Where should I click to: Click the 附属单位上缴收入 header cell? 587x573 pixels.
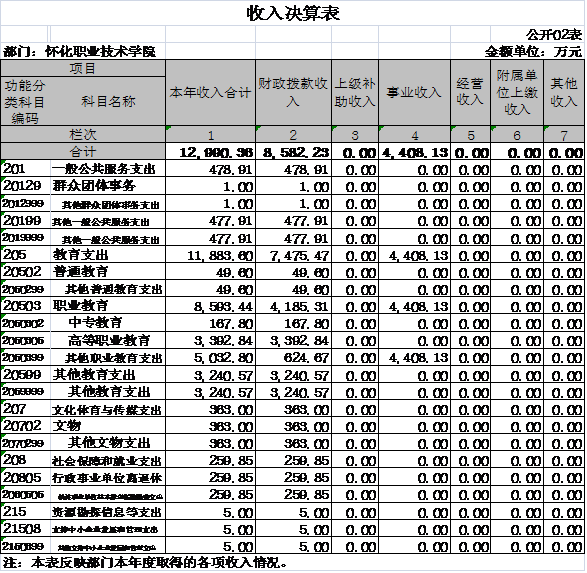pos(517,92)
